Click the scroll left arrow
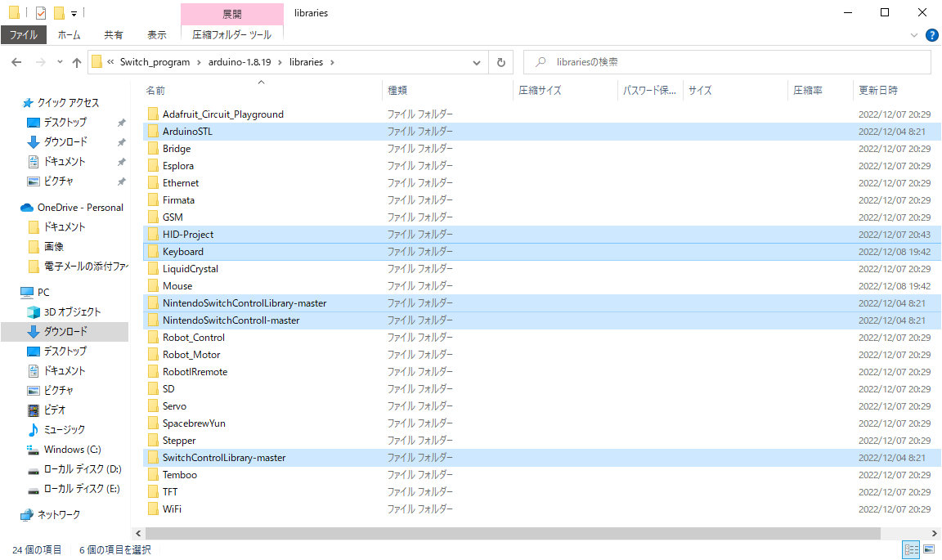 [139, 534]
